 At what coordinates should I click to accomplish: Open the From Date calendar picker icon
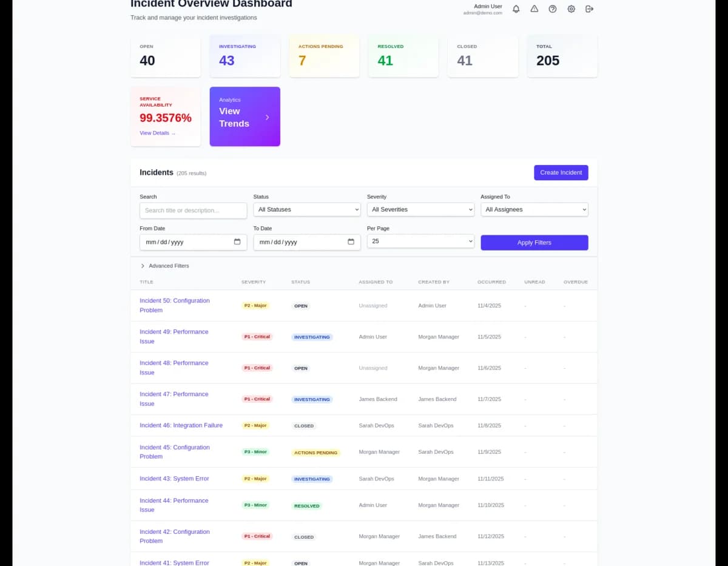(237, 241)
